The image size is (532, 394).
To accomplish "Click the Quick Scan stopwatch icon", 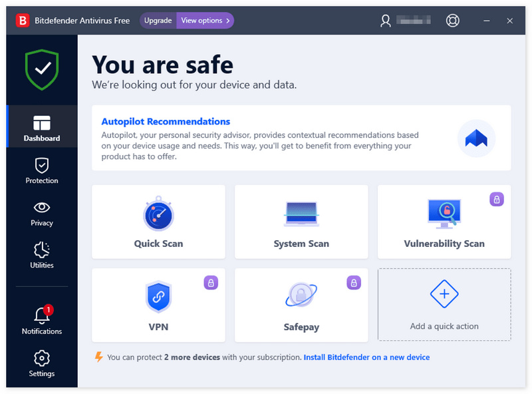I will click(158, 213).
